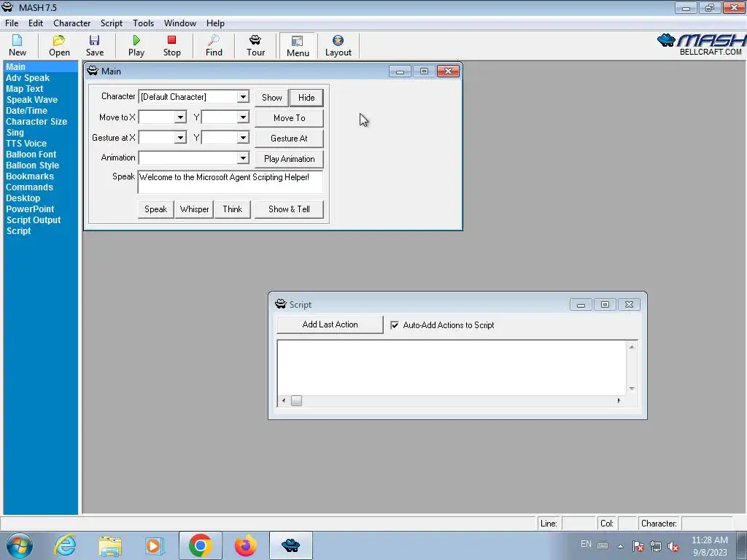The height and width of the screenshot is (560, 747).
Task: Select Adv Speak in sidebar
Action: click(x=28, y=78)
